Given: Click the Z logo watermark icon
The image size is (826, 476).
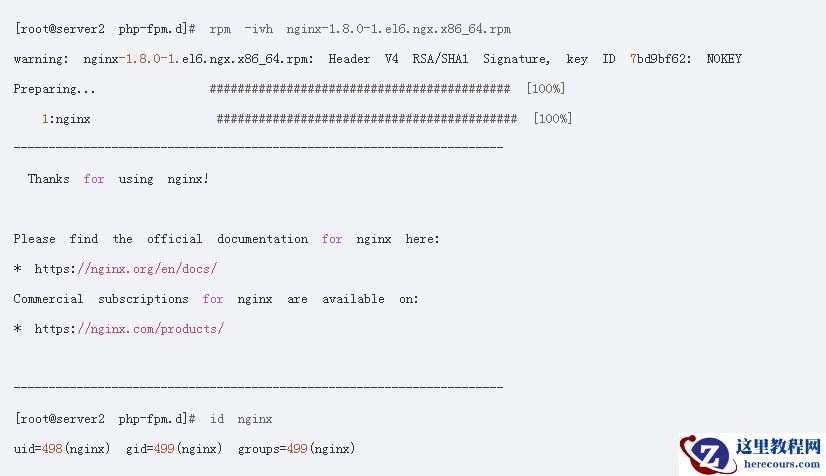Looking at the screenshot, I should tap(707, 455).
